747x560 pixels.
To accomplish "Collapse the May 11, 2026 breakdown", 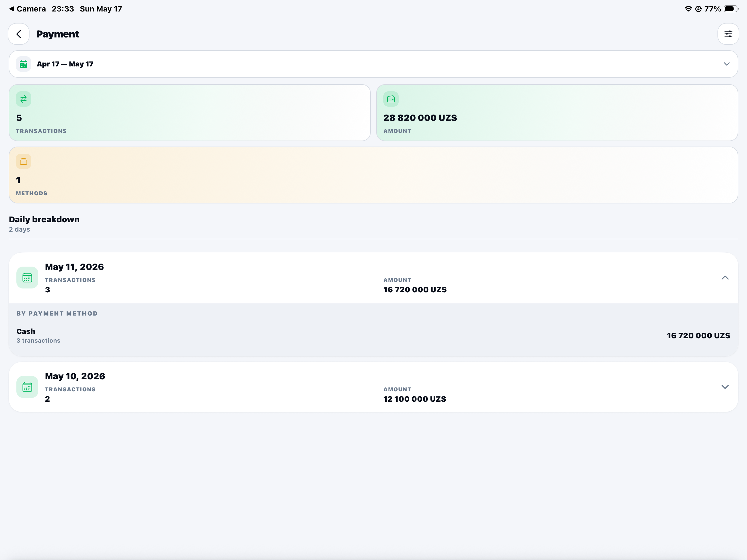I will [725, 278].
